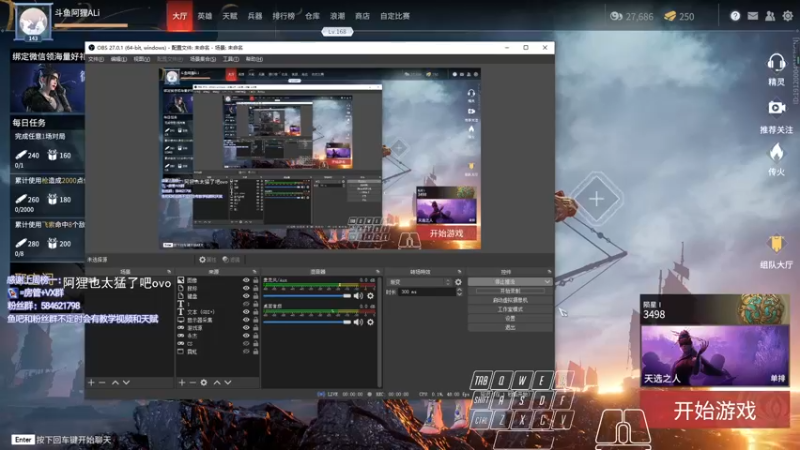800x450 pixels.
Task: Click the desktop audio volume slider
Action: tap(307, 322)
